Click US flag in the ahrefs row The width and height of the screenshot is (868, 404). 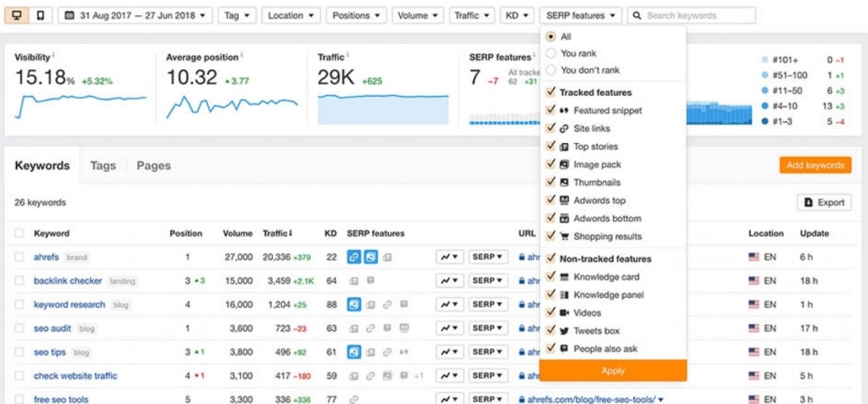coord(754,257)
